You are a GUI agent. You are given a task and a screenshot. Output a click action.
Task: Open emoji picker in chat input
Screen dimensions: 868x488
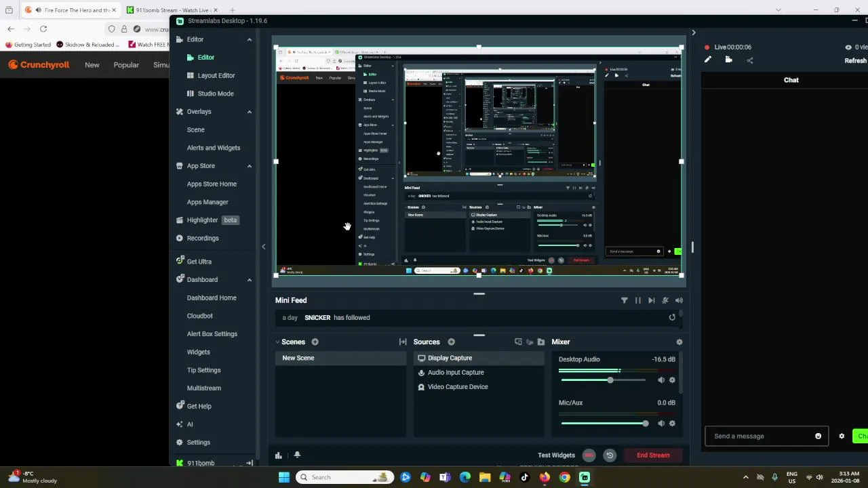pyautogui.click(x=818, y=436)
